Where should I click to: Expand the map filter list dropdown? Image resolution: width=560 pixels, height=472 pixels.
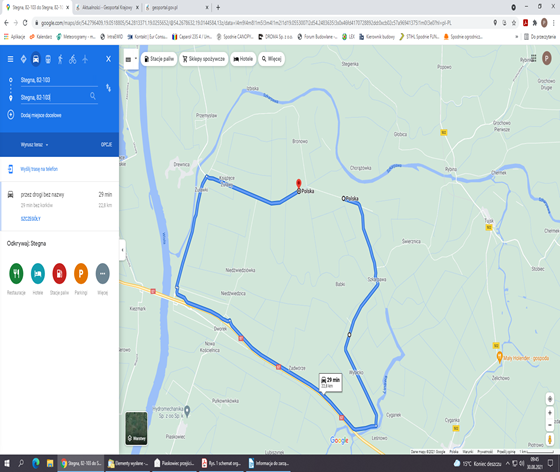click(131, 59)
